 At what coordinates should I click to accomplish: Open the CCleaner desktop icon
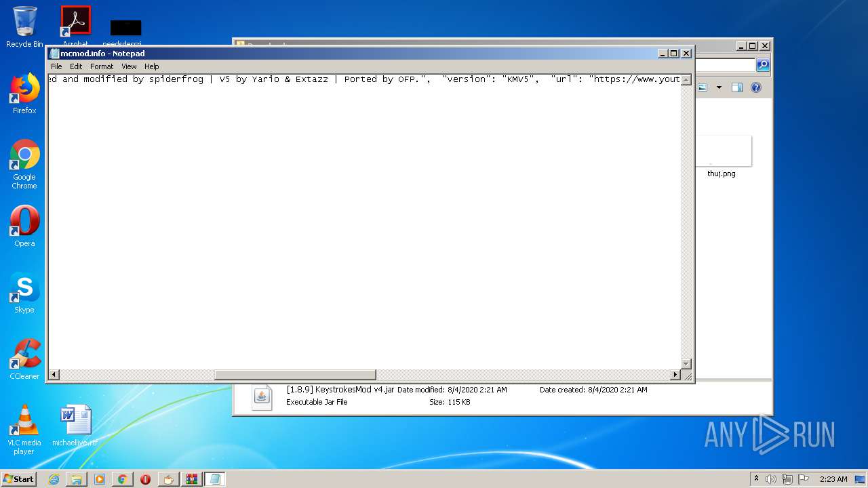click(24, 359)
